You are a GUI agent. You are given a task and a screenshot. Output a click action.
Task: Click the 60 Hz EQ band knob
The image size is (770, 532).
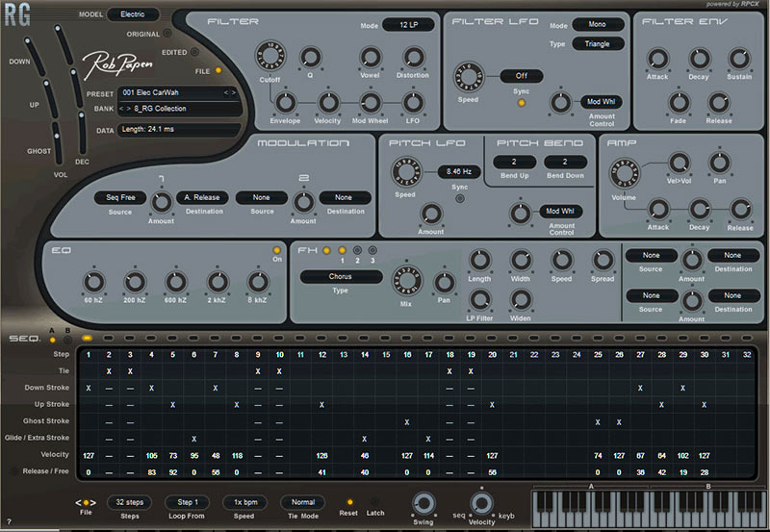[93, 281]
